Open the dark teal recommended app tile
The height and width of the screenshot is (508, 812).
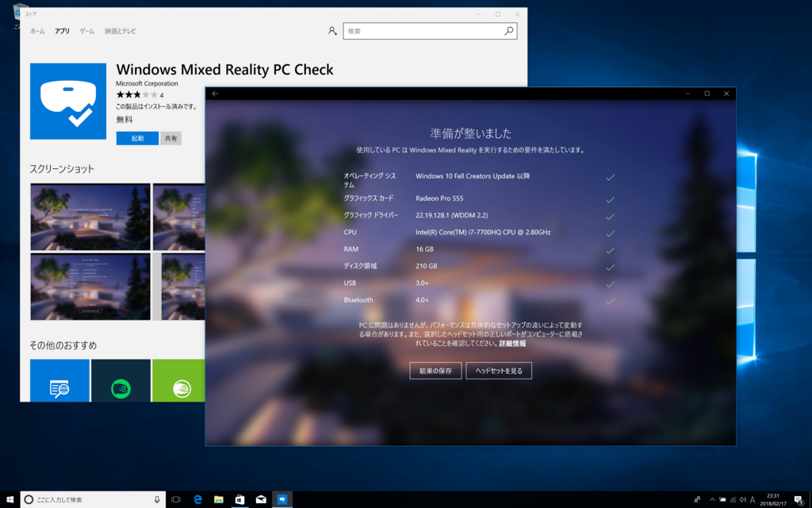[x=121, y=380]
